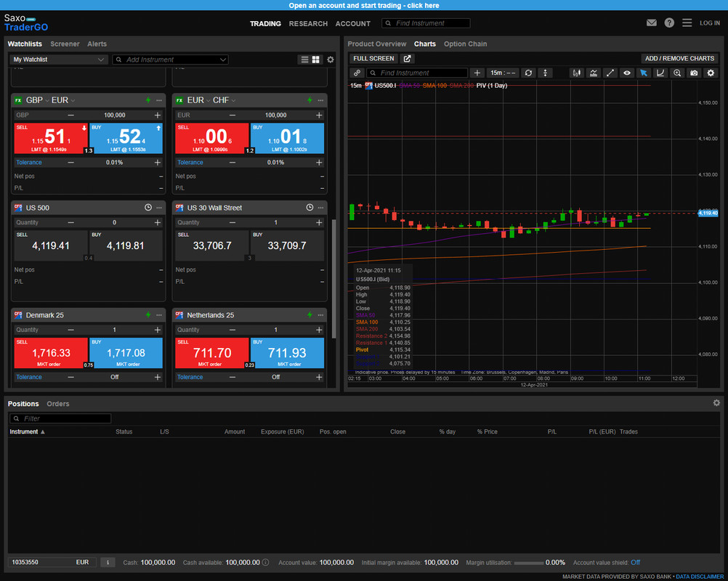This screenshot has height=581, width=728.
Task: Open the help question mark icon
Action: [x=669, y=23]
